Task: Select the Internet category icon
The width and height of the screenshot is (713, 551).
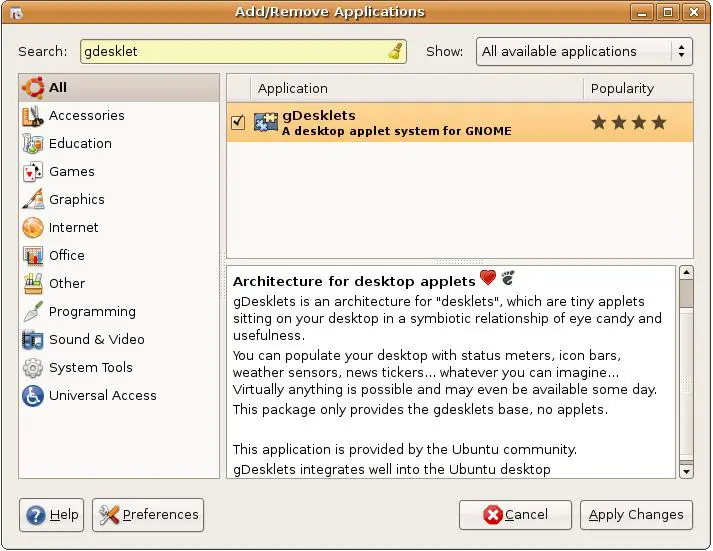Action: point(33,228)
